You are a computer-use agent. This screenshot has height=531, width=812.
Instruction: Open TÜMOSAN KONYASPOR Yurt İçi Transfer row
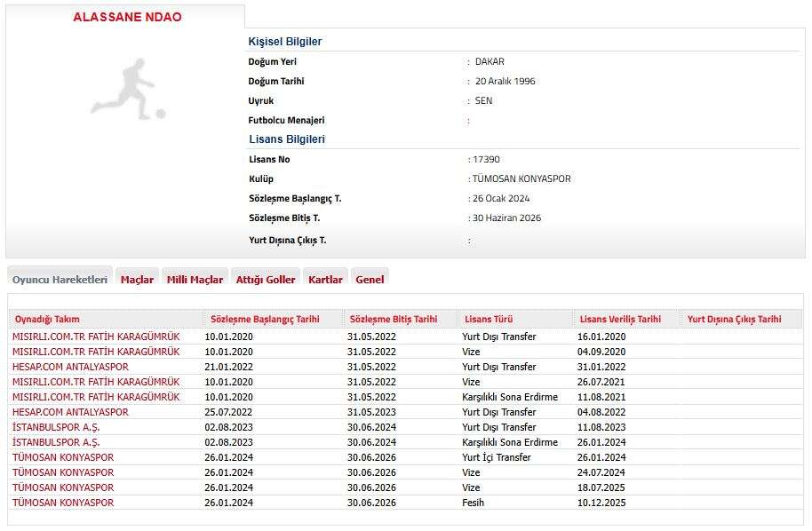point(63,457)
